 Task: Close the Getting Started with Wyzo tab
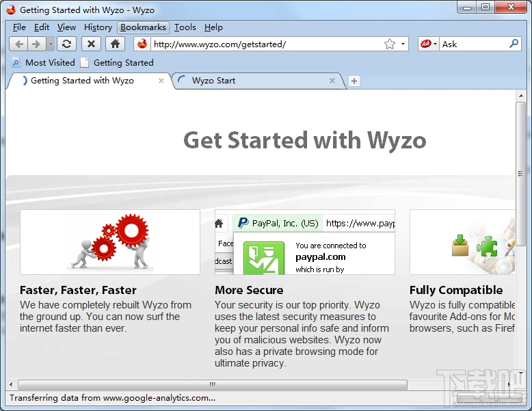pyautogui.click(x=161, y=81)
